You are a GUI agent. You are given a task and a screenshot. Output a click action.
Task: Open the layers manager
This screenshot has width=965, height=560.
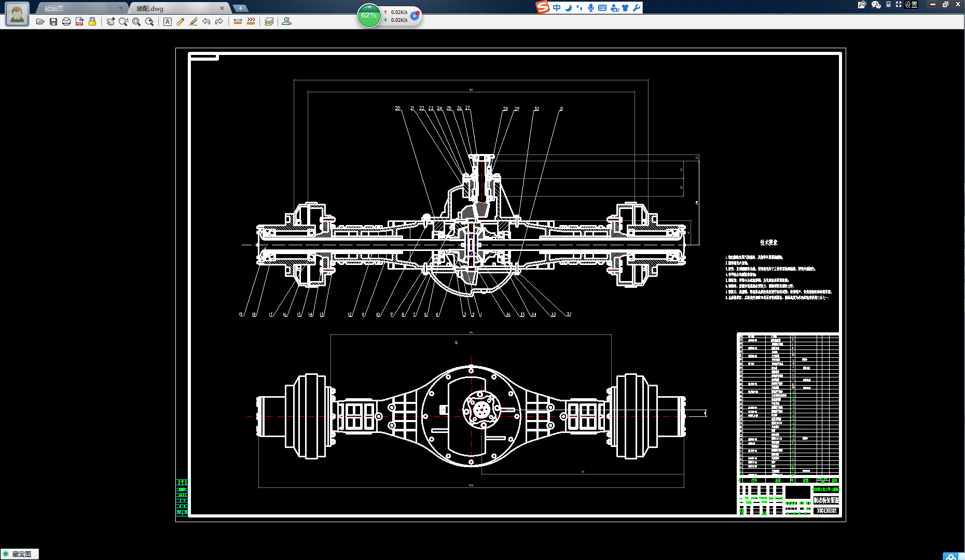tap(269, 22)
